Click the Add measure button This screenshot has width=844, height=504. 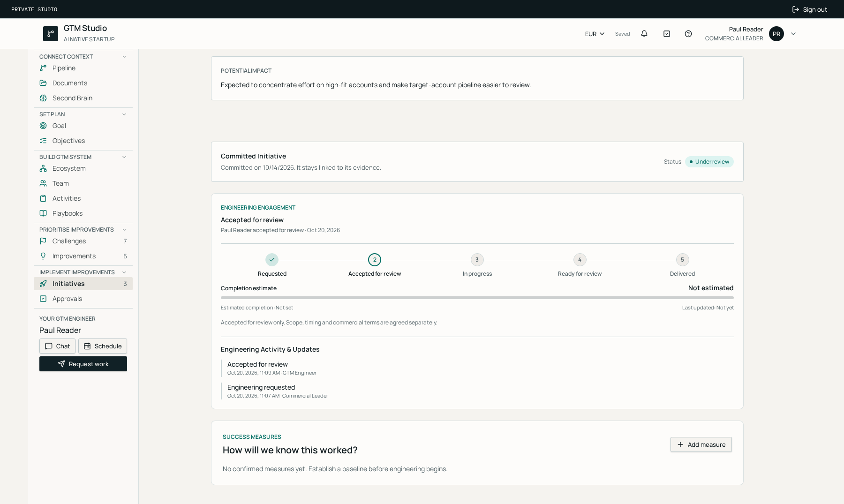pyautogui.click(x=701, y=444)
